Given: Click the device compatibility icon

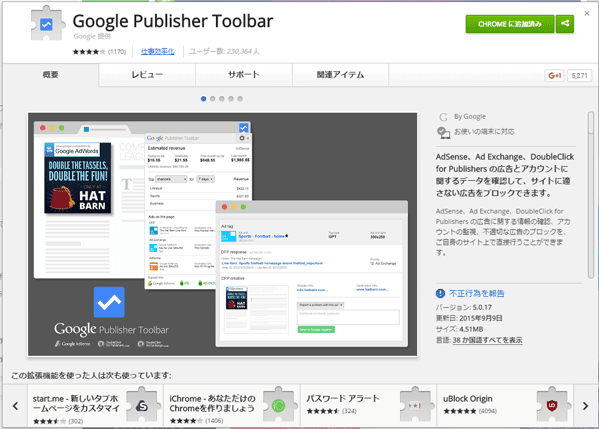Looking at the screenshot, I should click(443, 132).
